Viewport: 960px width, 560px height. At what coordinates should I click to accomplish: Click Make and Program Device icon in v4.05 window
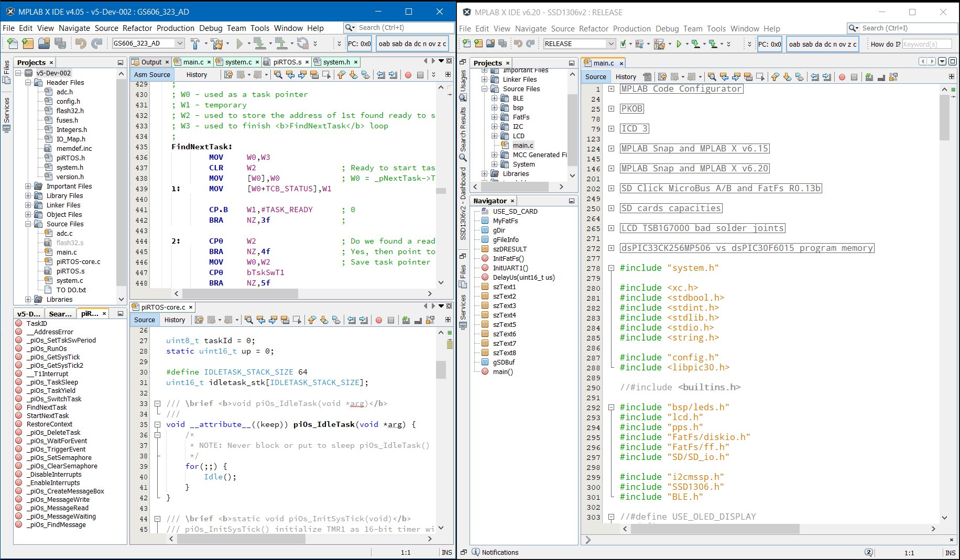point(259,43)
